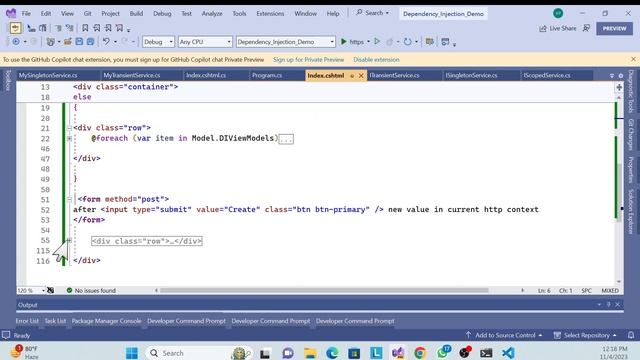
Task: Click the user account avatar icon
Action: tap(558, 13)
